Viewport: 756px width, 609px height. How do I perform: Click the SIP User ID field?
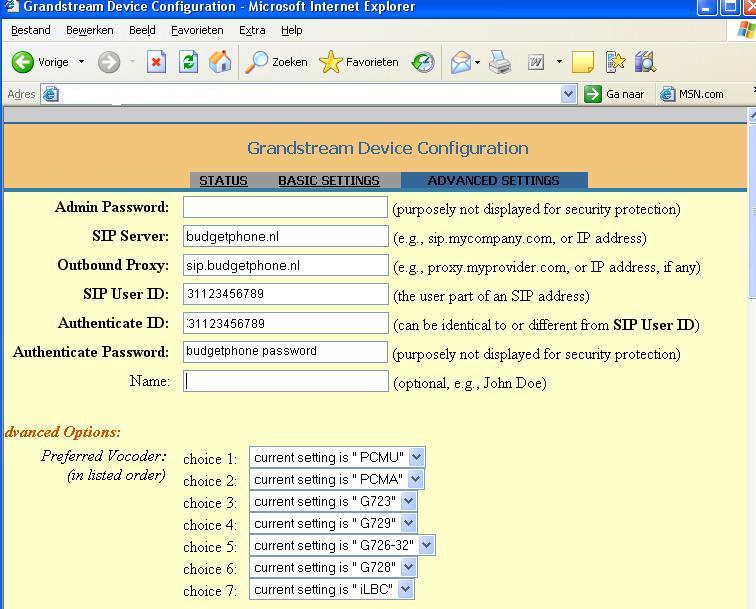(x=285, y=294)
